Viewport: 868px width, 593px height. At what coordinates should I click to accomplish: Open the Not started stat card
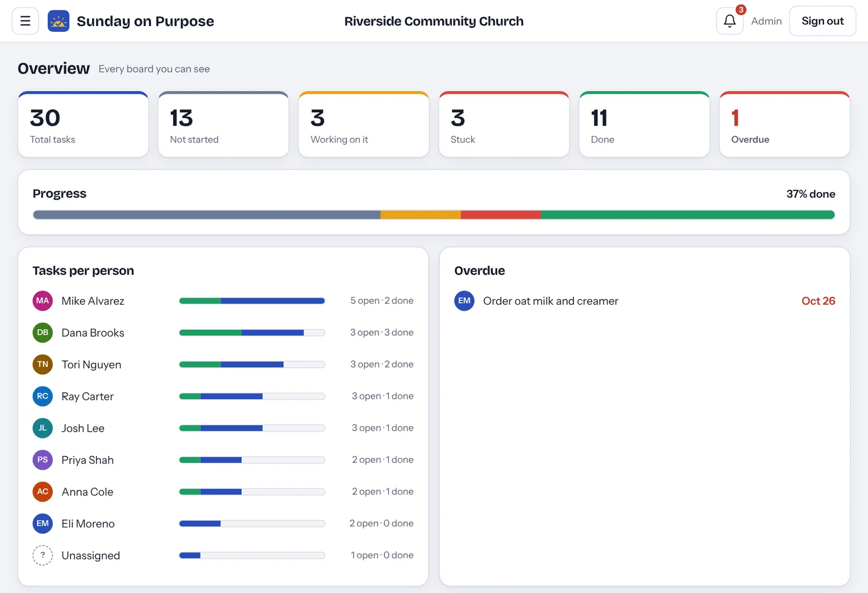pyautogui.click(x=223, y=124)
